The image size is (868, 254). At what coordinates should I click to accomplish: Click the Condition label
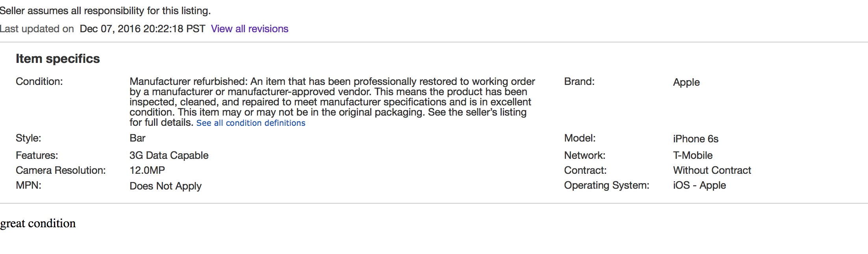click(x=39, y=81)
